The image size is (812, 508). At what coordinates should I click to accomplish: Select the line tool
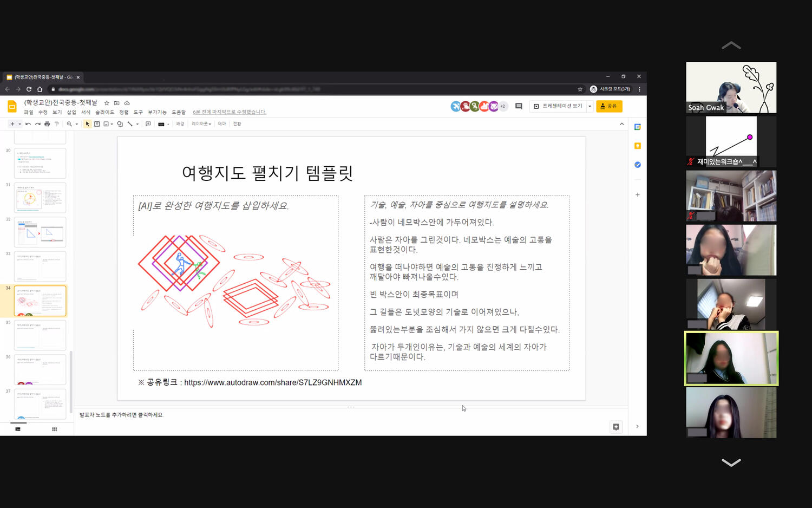click(130, 124)
